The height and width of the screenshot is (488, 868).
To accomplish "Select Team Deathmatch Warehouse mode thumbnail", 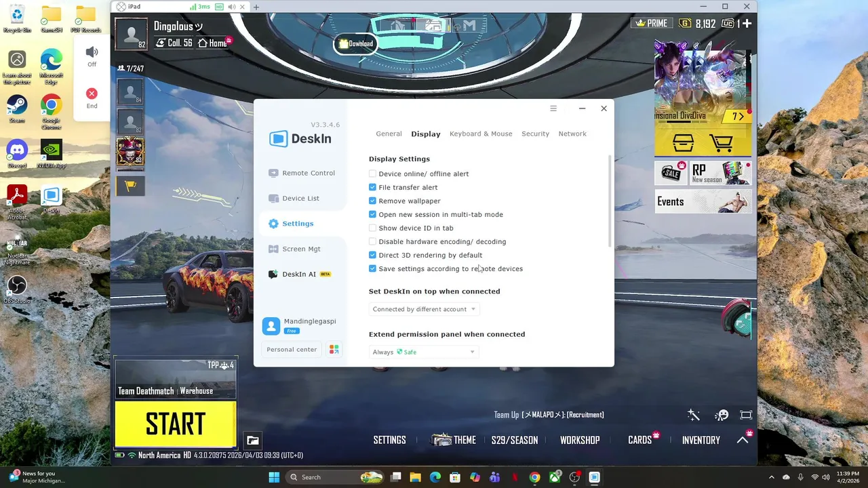I will click(x=176, y=378).
